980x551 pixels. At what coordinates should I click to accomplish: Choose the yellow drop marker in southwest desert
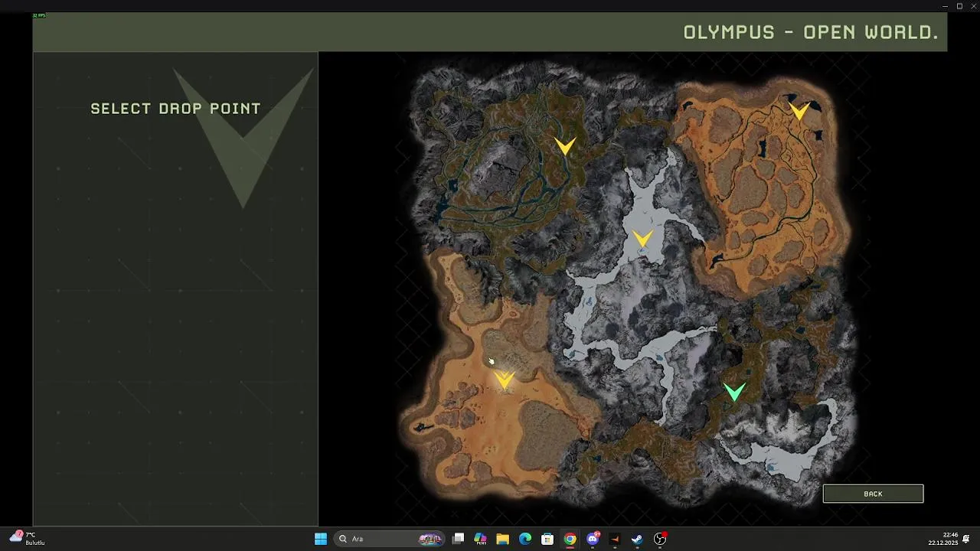pos(504,380)
